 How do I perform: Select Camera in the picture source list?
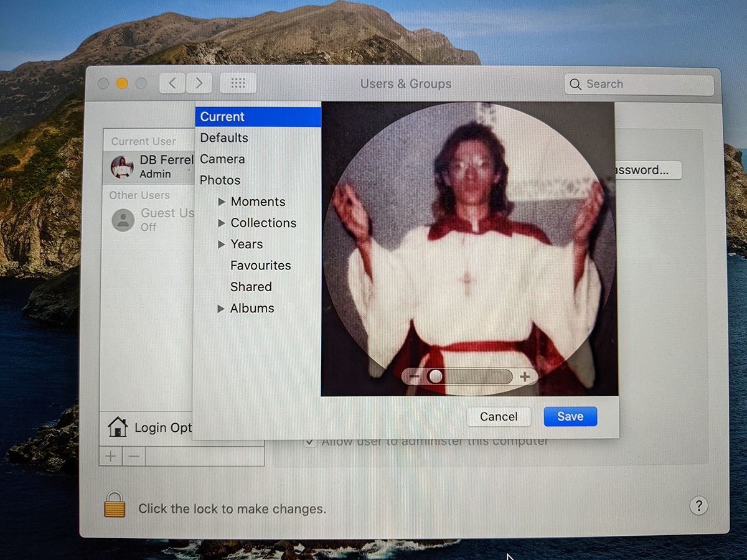point(222,159)
